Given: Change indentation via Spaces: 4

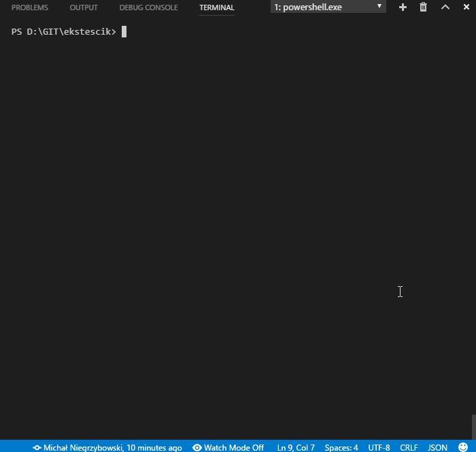Looking at the screenshot, I should click(x=341, y=447).
